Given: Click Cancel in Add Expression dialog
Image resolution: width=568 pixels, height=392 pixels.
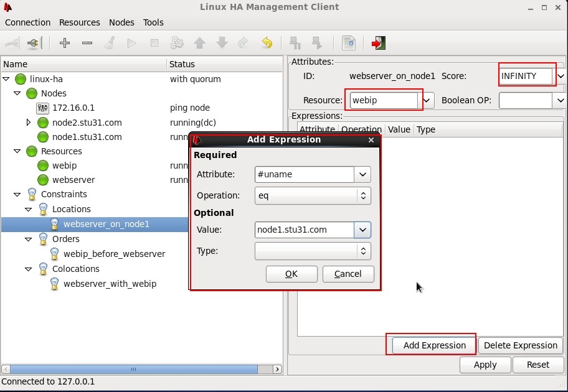Looking at the screenshot, I should coord(348,274).
